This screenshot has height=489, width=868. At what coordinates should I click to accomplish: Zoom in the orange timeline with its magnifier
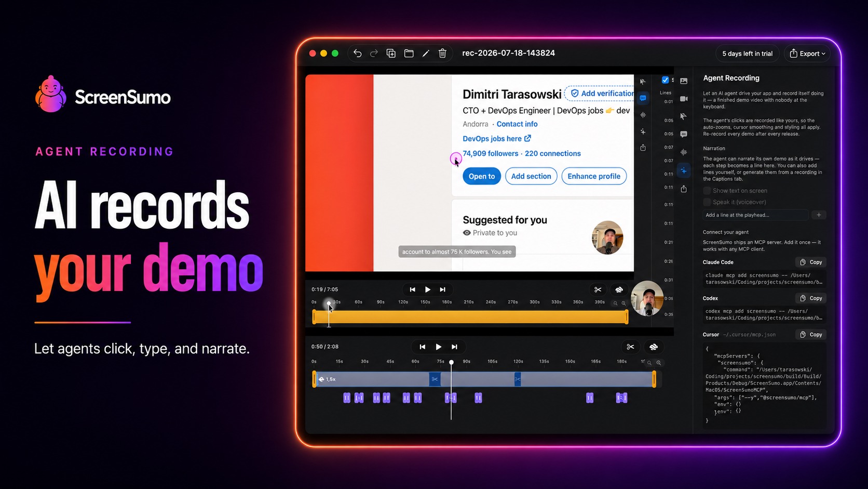coord(624,303)
